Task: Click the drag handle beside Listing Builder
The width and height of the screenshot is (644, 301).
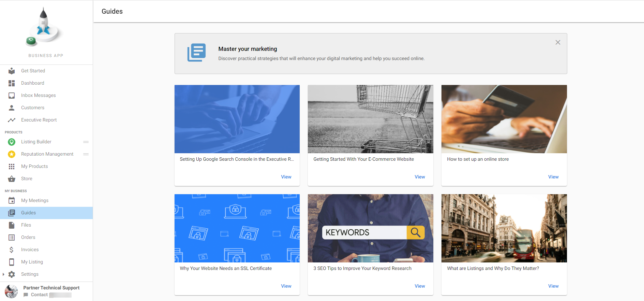Action: (86, 142)
